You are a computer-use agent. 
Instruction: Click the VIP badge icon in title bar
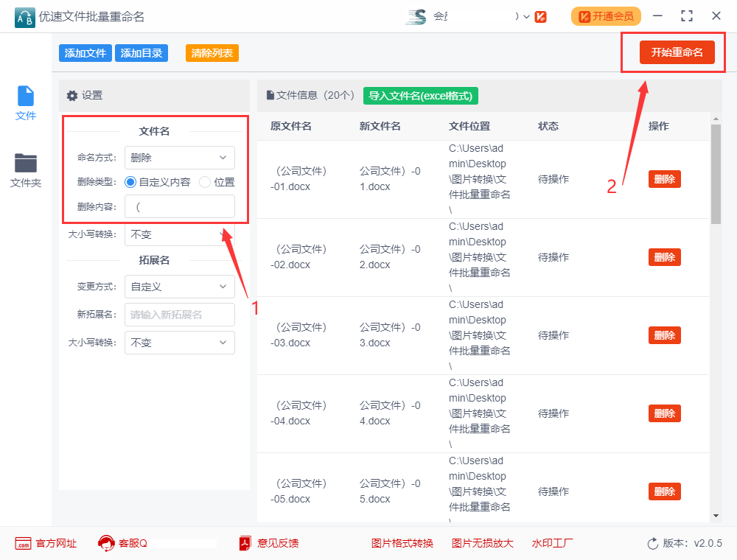(541, 17)
